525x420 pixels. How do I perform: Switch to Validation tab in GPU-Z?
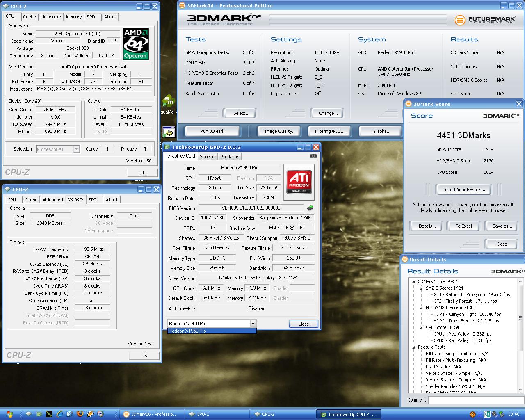coord(230,157)
